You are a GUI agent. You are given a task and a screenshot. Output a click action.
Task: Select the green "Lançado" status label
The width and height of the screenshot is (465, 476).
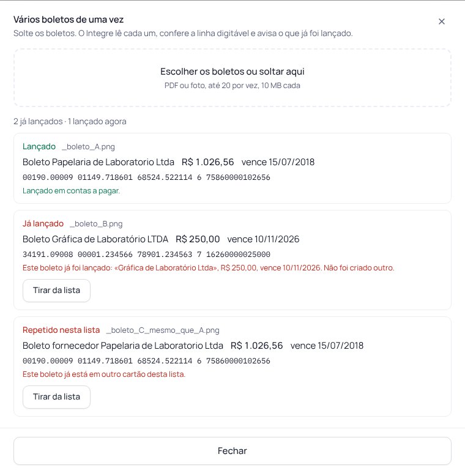pos(39,147)
